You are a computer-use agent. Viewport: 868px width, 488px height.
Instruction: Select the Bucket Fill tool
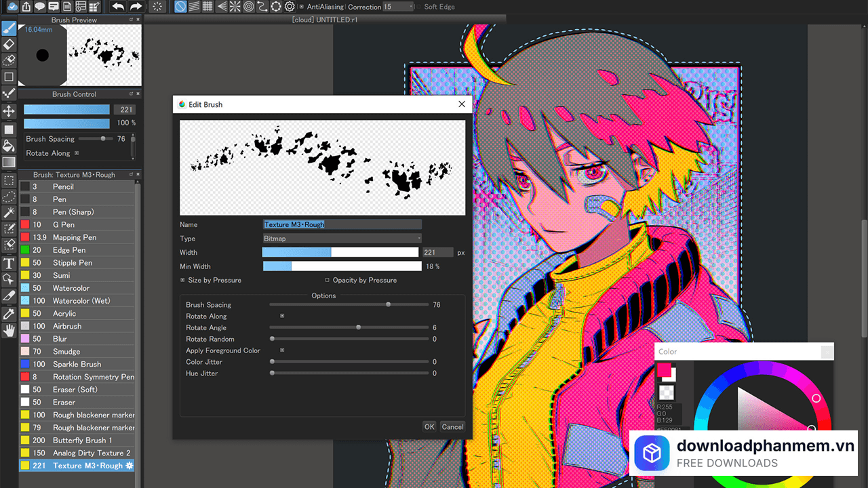[x=9, y=145]
